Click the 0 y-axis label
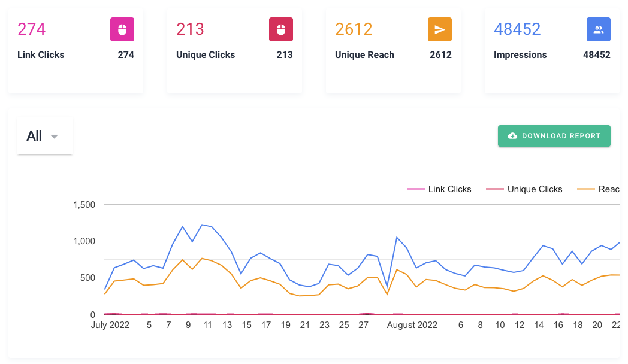 pyautogui.click(x=92, y=315)
